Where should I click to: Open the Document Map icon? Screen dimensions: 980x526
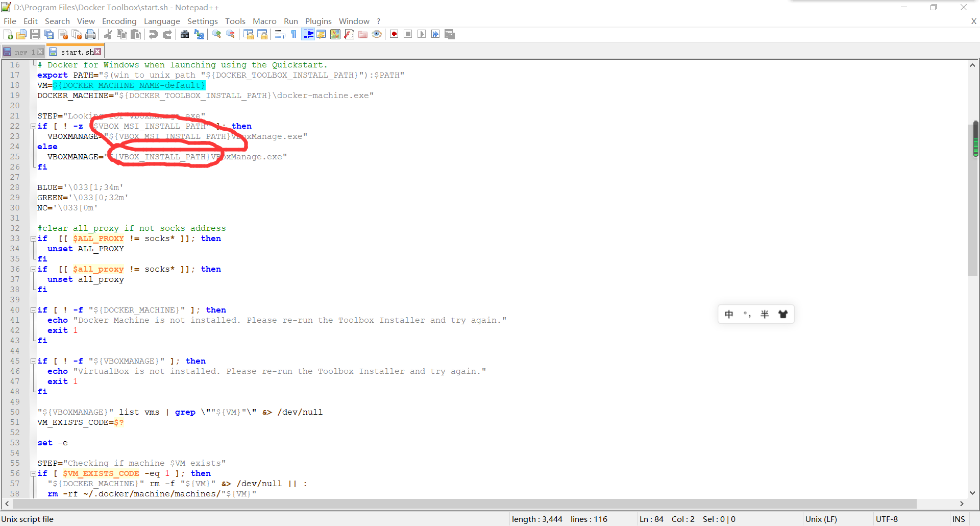pos(335,34)
